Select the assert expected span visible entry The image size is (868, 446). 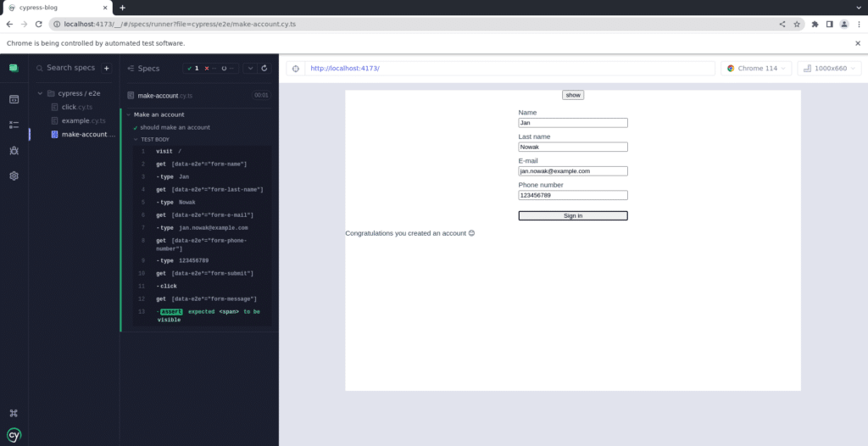[202, 315]
